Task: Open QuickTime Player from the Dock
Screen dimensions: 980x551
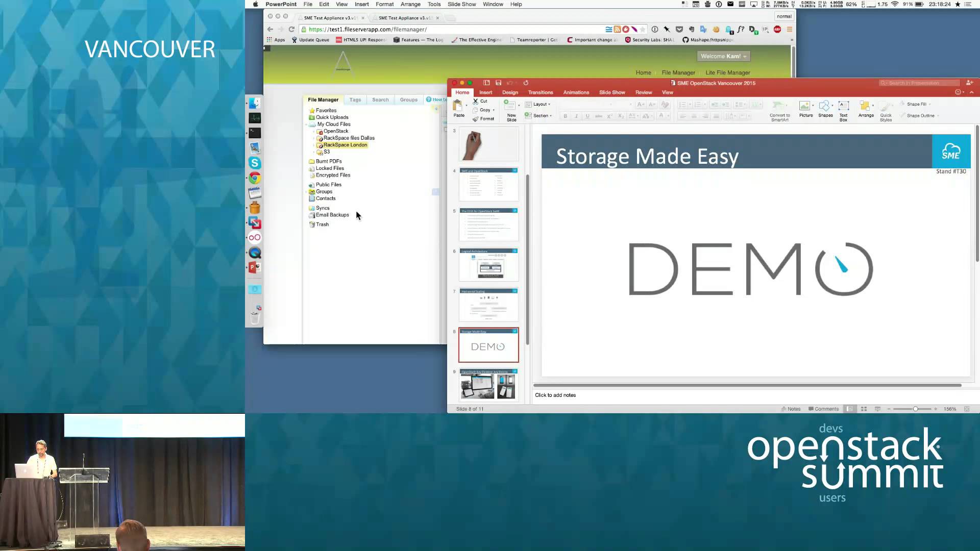Action: pyautogui.click(x=255, y=253)
